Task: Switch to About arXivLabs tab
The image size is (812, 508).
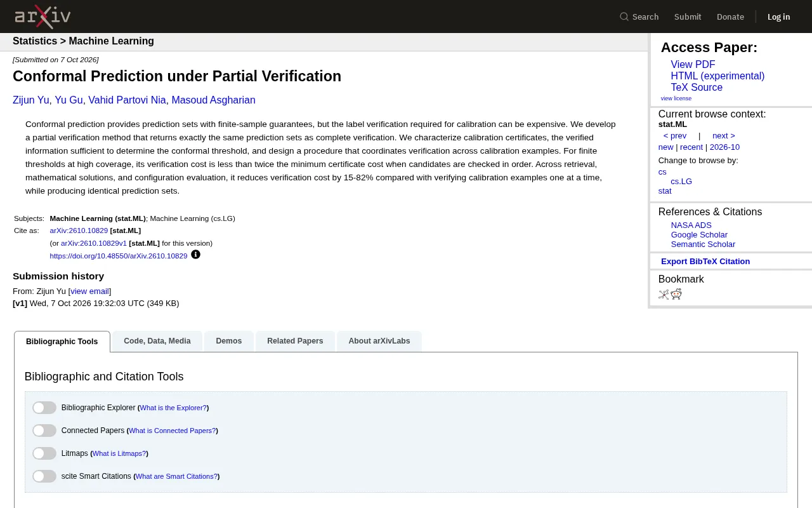Action: pyautogui.click(x=379, y=341)
